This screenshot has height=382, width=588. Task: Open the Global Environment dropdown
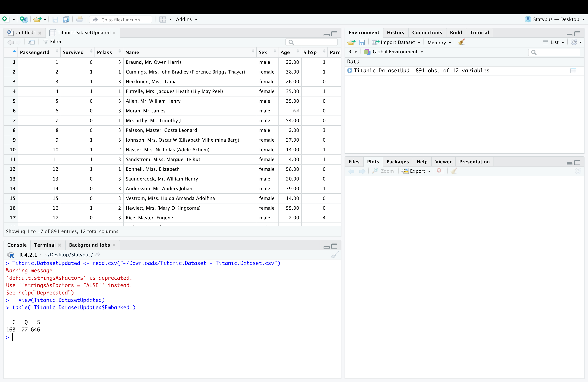coord(394,52)
